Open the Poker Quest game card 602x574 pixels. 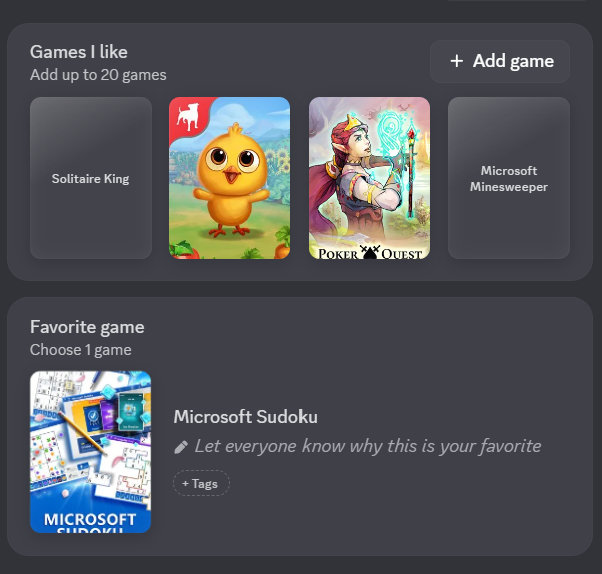coord(369,178)
